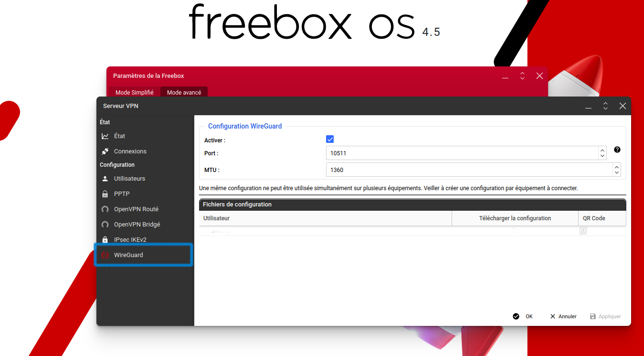644x356 pixels.
Task: Click the Annuler button
Action: (563, 316)
